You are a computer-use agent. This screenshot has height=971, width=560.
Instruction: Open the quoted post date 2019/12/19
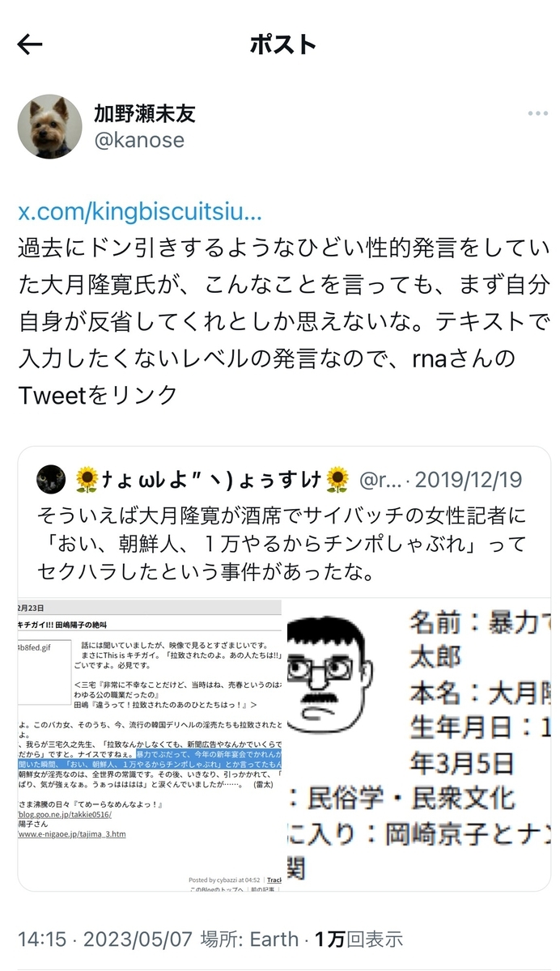[469, 480]
